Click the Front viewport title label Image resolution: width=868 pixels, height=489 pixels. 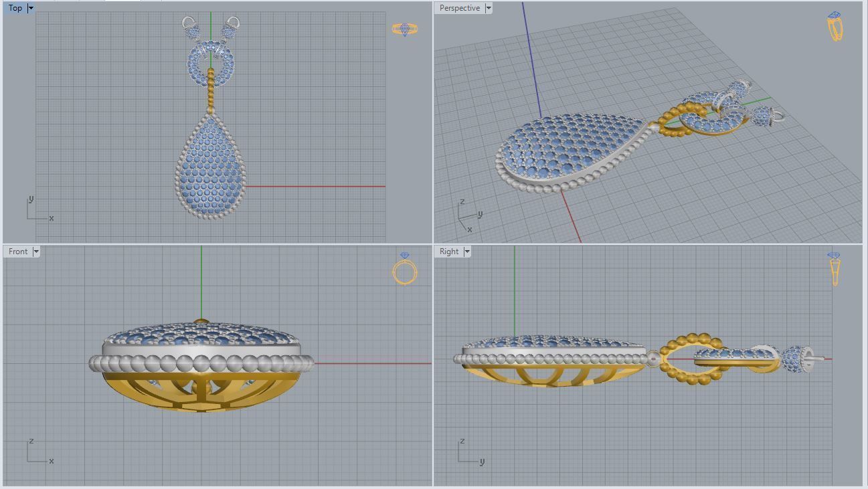tap(18, 252)
